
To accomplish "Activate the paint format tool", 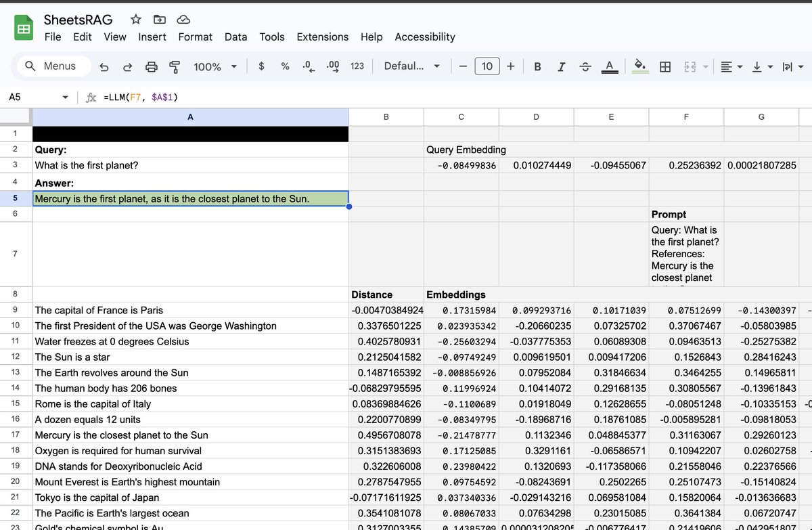I will 175,66.
